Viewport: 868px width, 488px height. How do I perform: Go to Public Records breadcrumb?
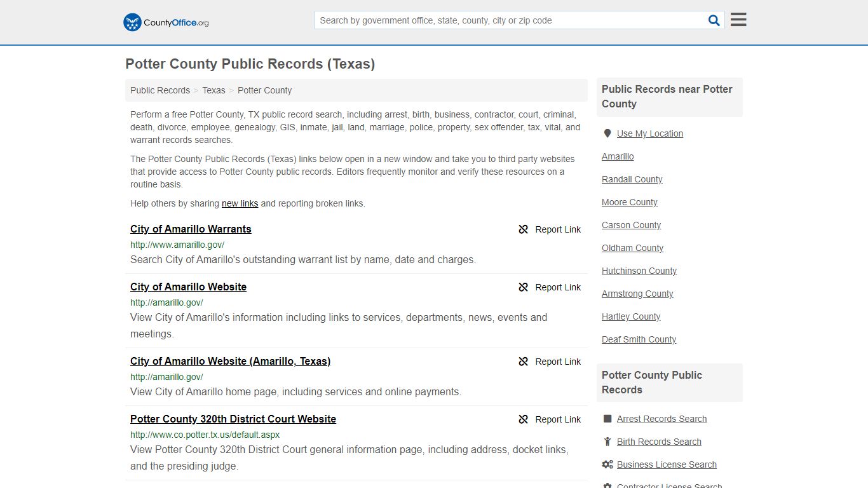point(160,90)
